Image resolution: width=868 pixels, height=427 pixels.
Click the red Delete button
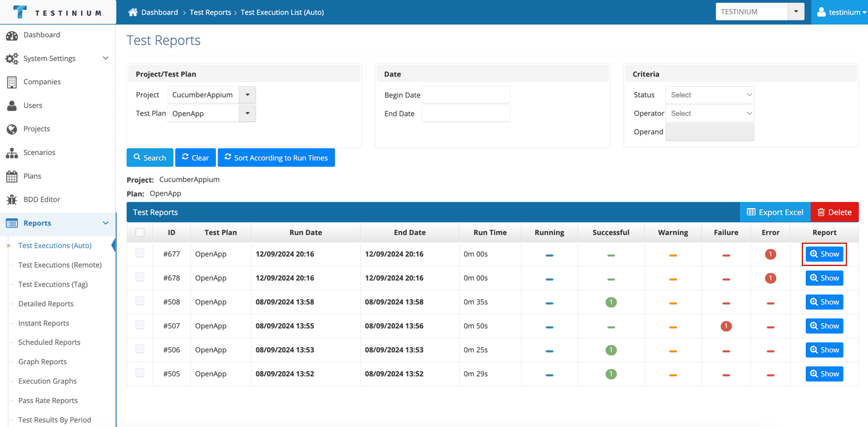click(835, 212)
